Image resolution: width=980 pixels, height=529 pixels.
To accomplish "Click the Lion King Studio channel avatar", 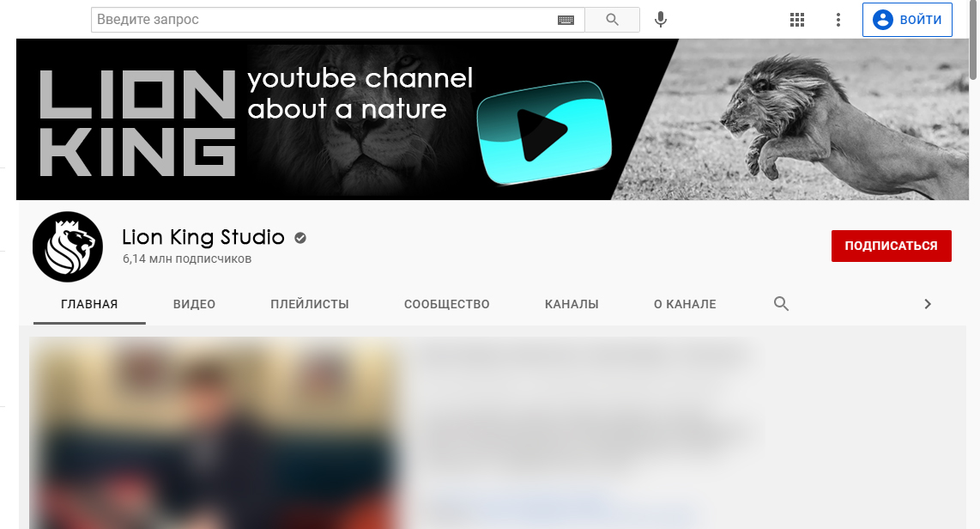I will click(68, 246).
